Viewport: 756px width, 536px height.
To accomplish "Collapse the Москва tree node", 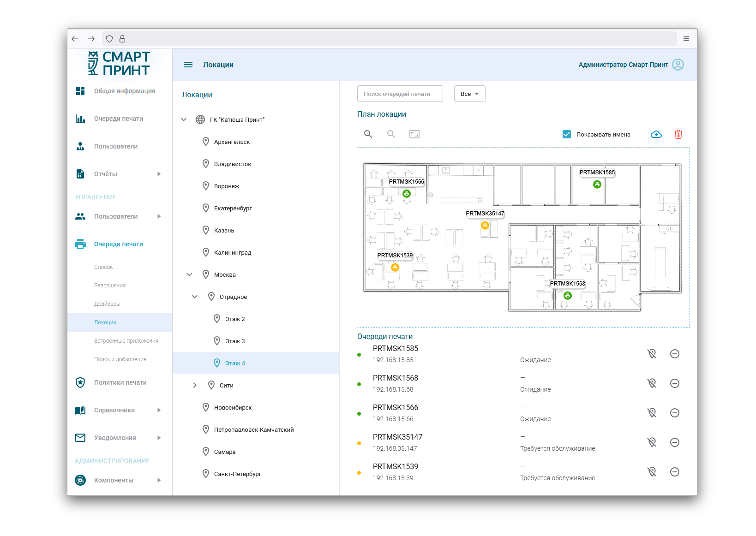I will (189, 274).
